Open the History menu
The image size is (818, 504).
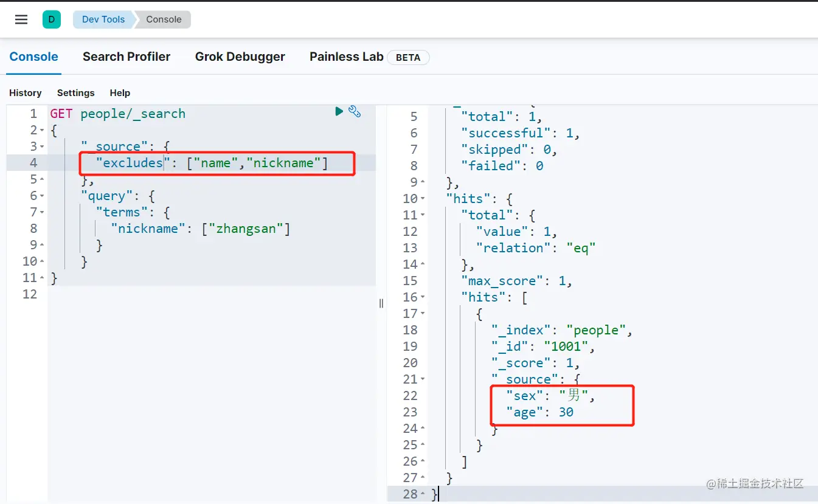pos(26,93)
